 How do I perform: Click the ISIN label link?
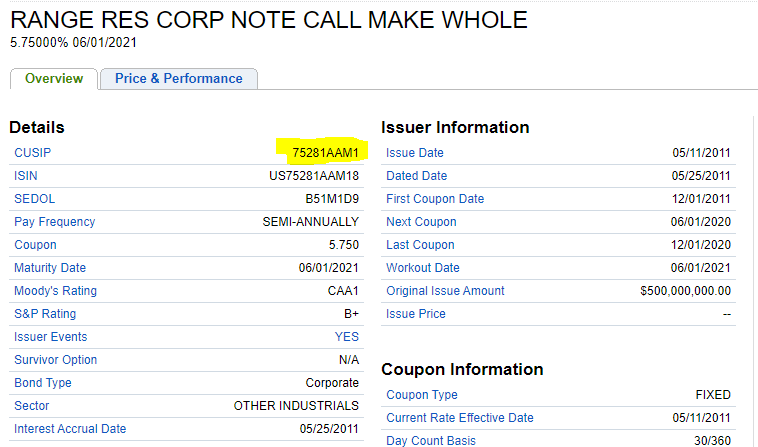(x=26, y=176)
